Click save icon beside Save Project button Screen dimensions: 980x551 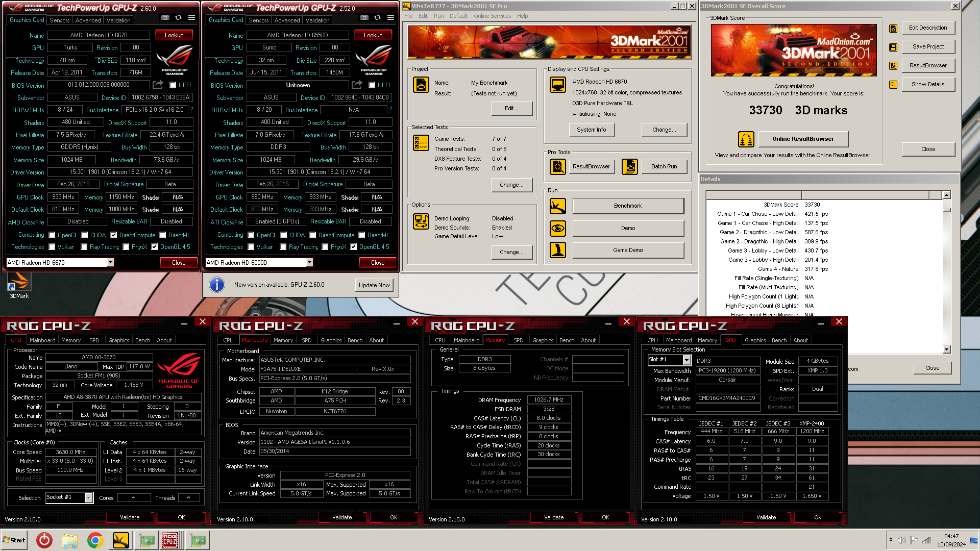(x=893, y=47)
